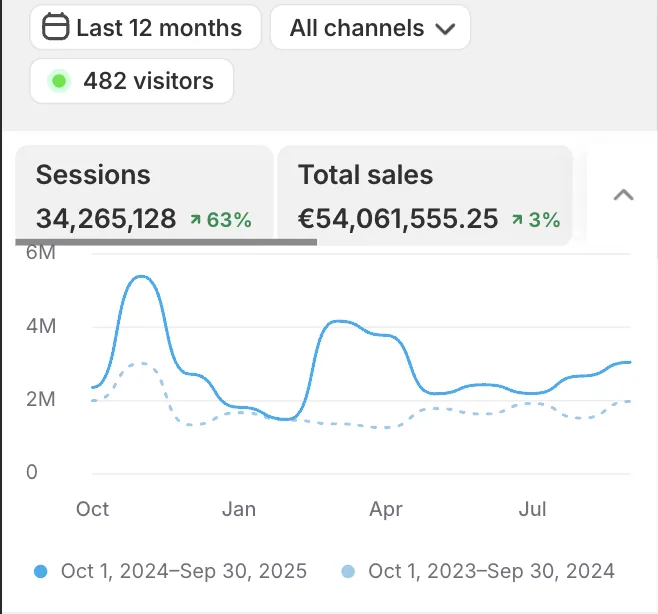The image size is (658, 614).
Task: Click the 4M y-axis label
Action: 41,326
